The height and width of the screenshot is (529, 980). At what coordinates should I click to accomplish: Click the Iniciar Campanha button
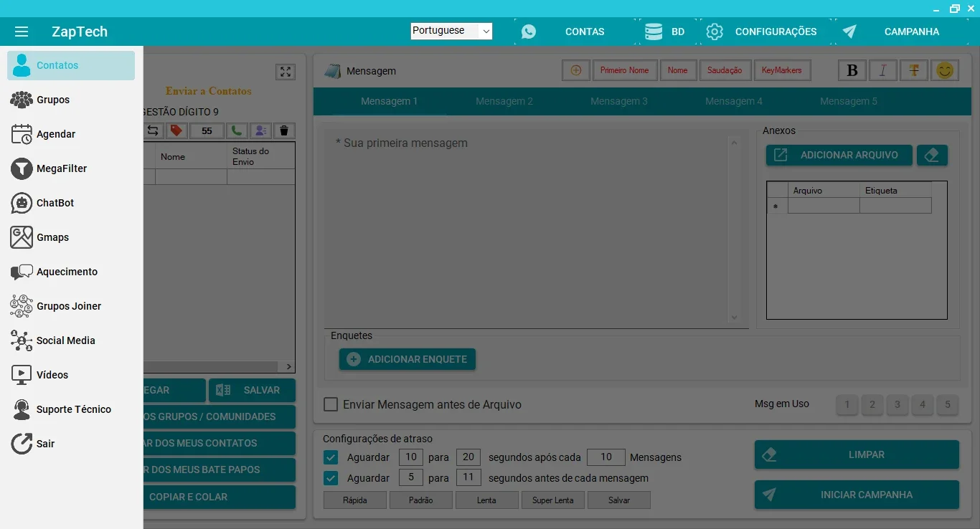coord(857,495)
